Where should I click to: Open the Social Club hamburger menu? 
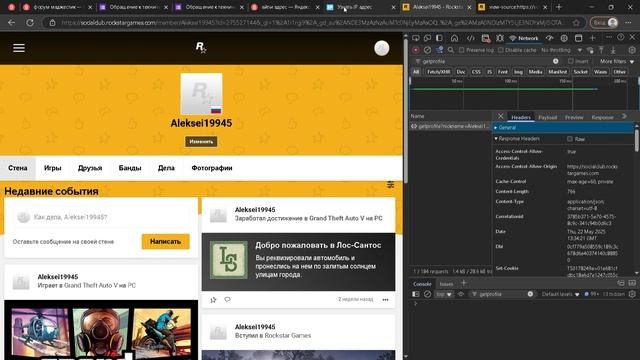point(19,48)
